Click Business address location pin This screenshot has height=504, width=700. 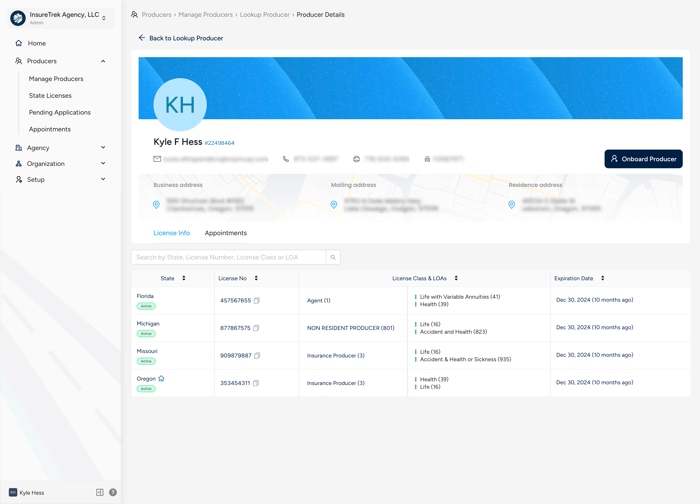pyautogui.click(x=156, y=204)
